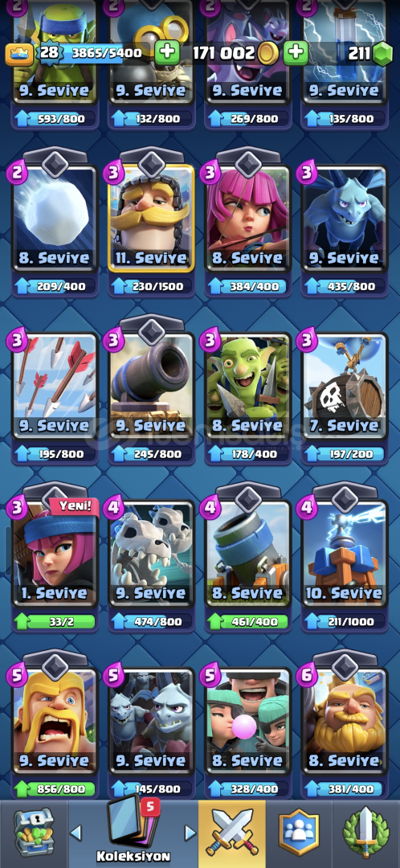
Task: Tap the blue level 28 star badge
Action: click(47, 53)
